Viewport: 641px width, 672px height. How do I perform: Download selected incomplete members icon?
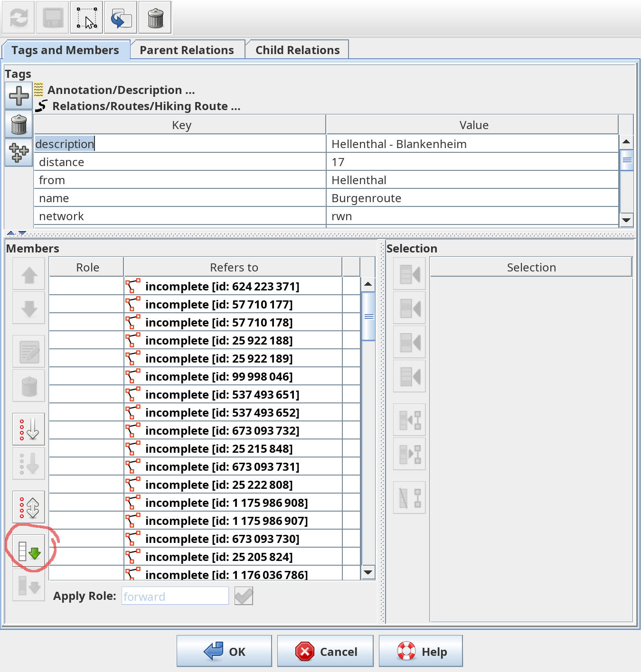pyautogui.click(x=29, y=585)
